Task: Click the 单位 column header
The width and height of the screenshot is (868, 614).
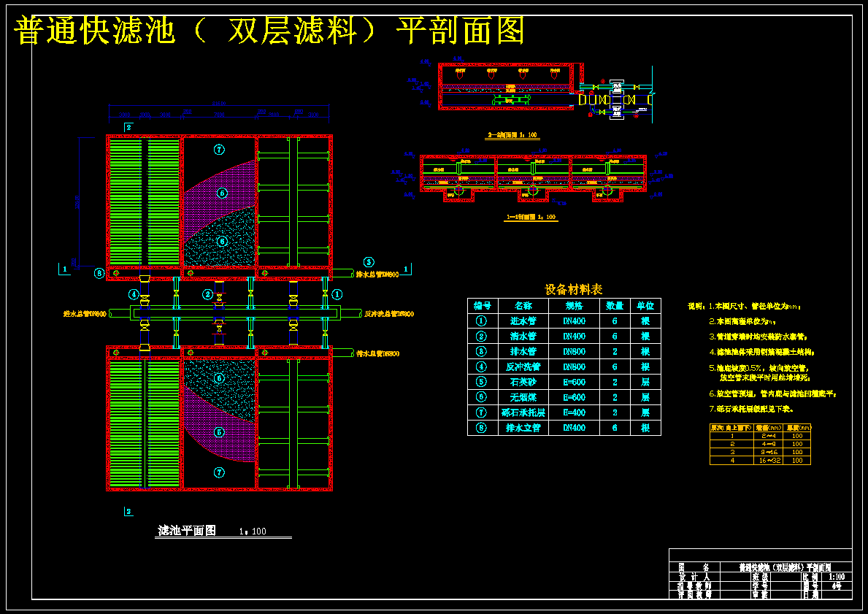Action: [x=645, y=306]
